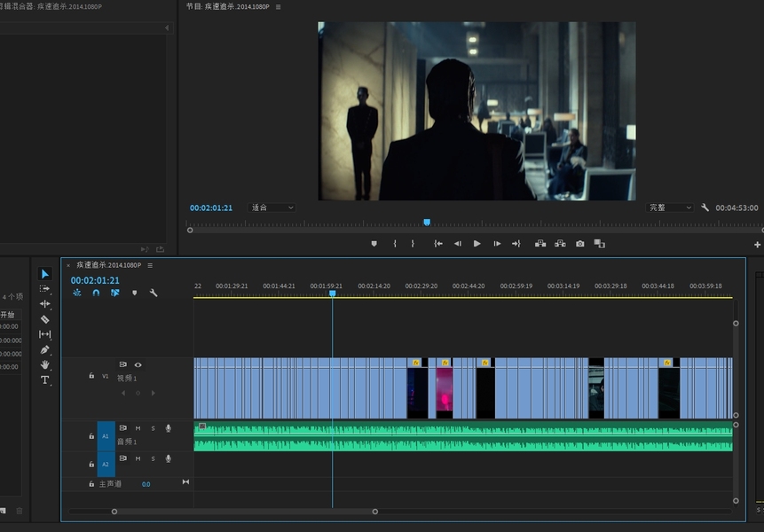
Task: Click Program monitor playhead marker
Action: [427, 222]
